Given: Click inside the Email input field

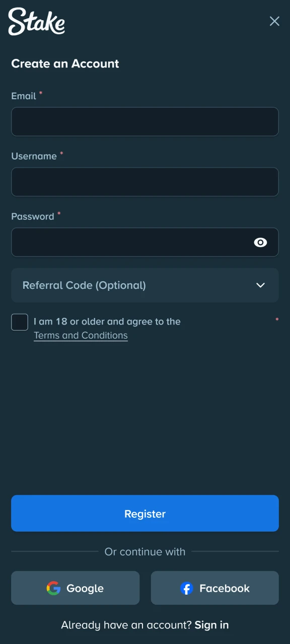Looking at the screenshot, I should coord(145,121).
